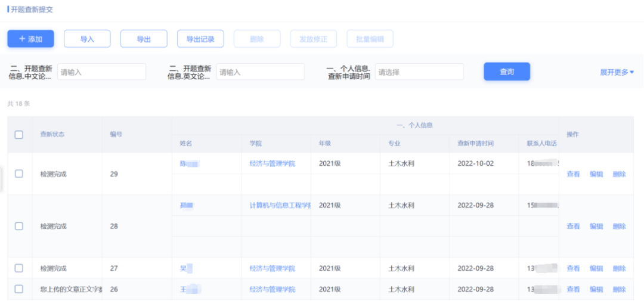
Task: Open the name link starting with 陈
Action: pos(190,163)
